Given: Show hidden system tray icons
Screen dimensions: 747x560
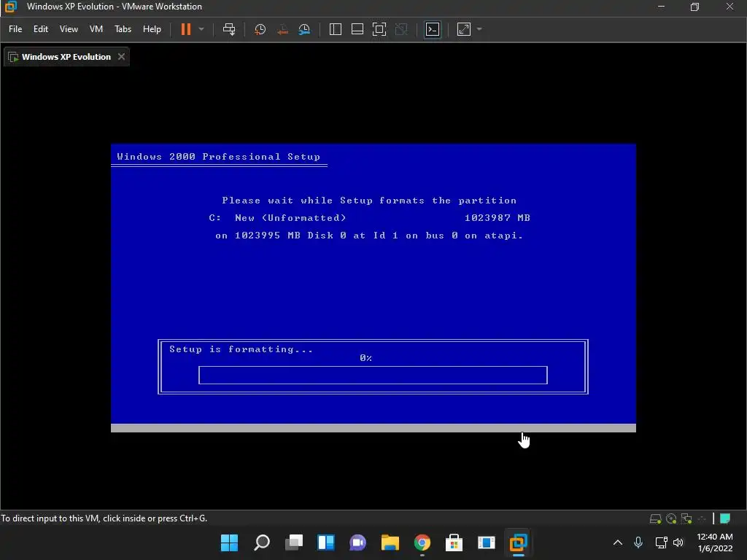Looking at the screenshot, I should (618, 542).
